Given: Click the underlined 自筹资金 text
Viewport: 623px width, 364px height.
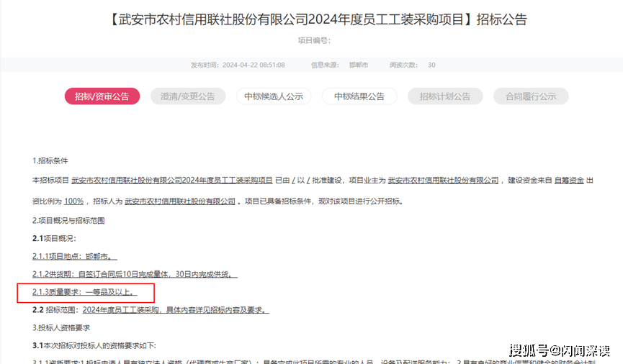Looking at the screenshot, I should click(569, 181).
